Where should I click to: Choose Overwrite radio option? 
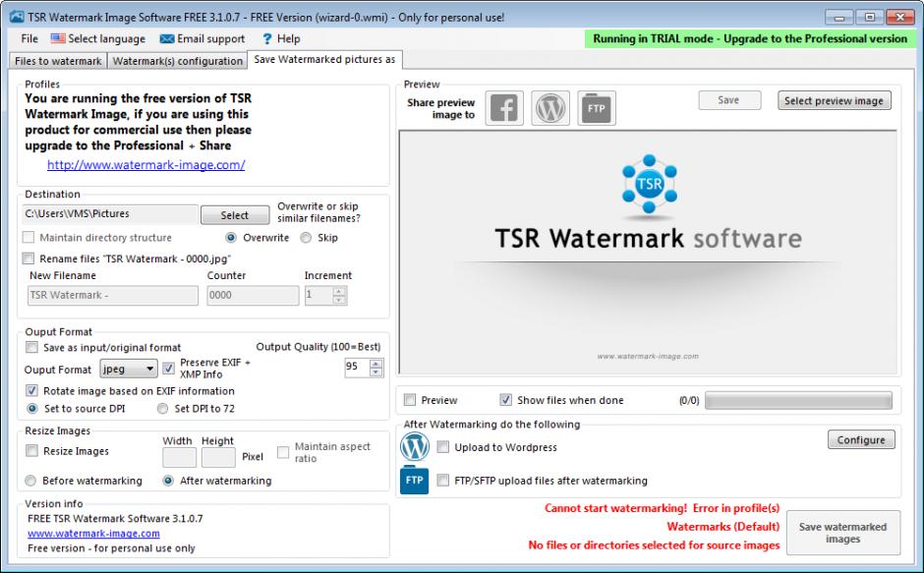click(x=230, y=238)
